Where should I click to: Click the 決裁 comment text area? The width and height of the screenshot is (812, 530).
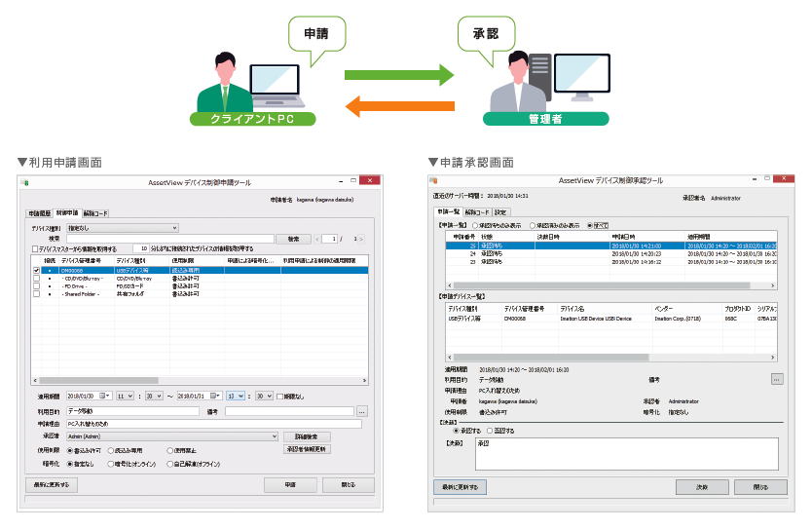click(627, 454)
